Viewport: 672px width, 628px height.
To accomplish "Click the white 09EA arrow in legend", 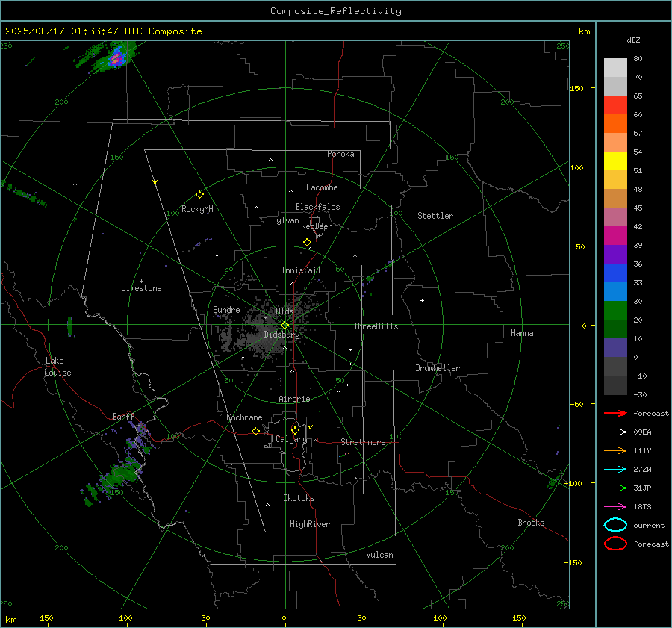I will 615,432.
